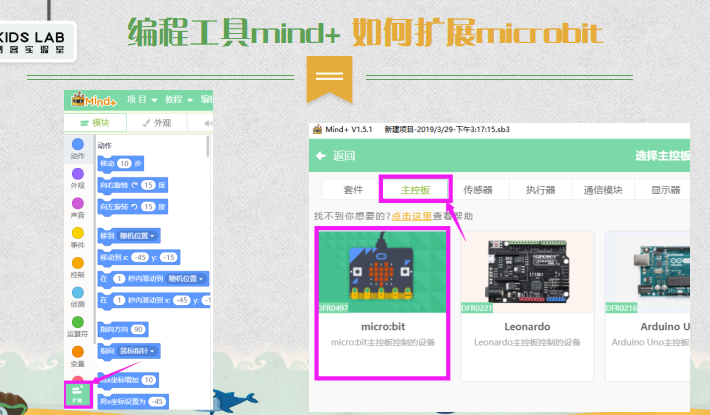Expand 鼠标指针 dropdown in the 指向 block
710x415 pixels.
[x=137, y=351]
